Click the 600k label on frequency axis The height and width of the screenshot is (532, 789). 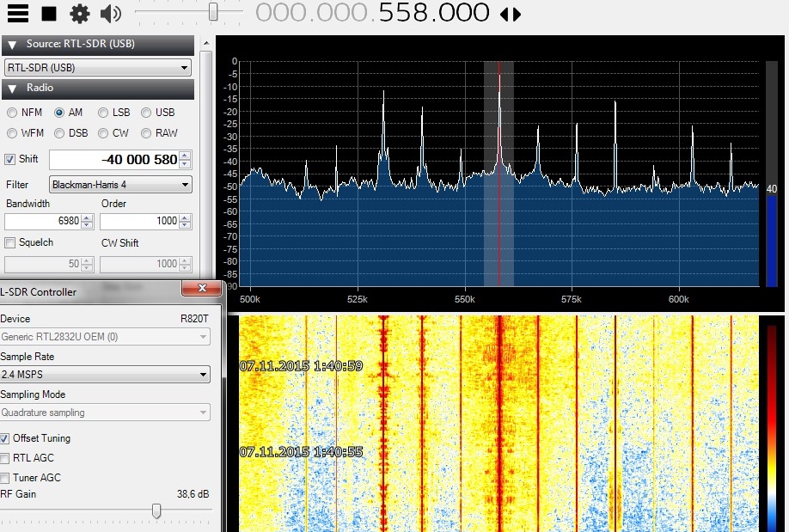[x=679, y=299]
